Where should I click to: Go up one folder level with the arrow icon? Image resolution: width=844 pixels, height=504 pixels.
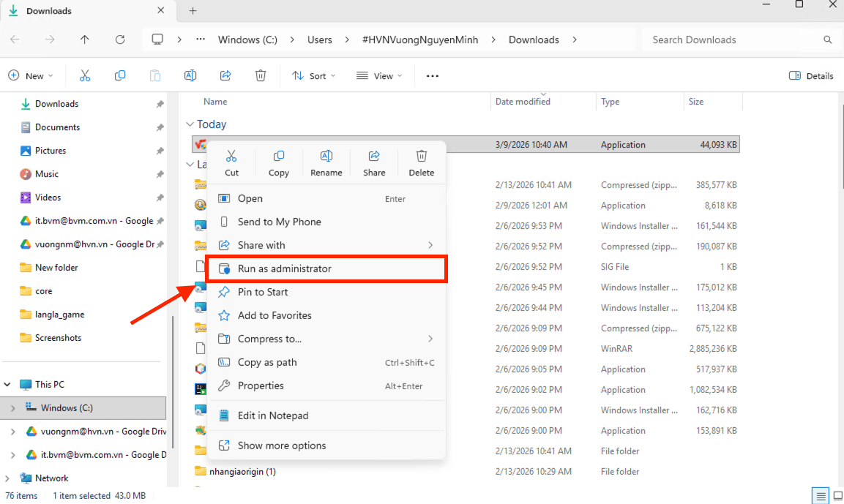[x=85, y=40]
